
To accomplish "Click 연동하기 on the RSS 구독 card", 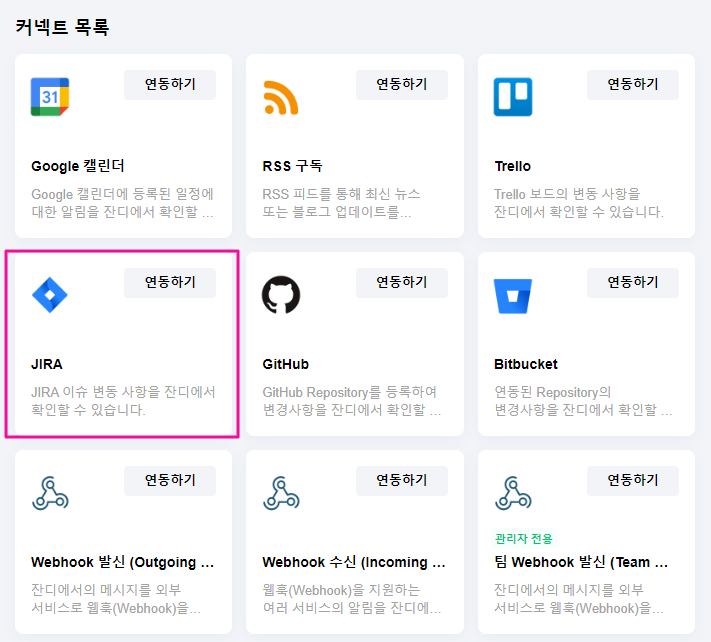I will coord(402,85).
